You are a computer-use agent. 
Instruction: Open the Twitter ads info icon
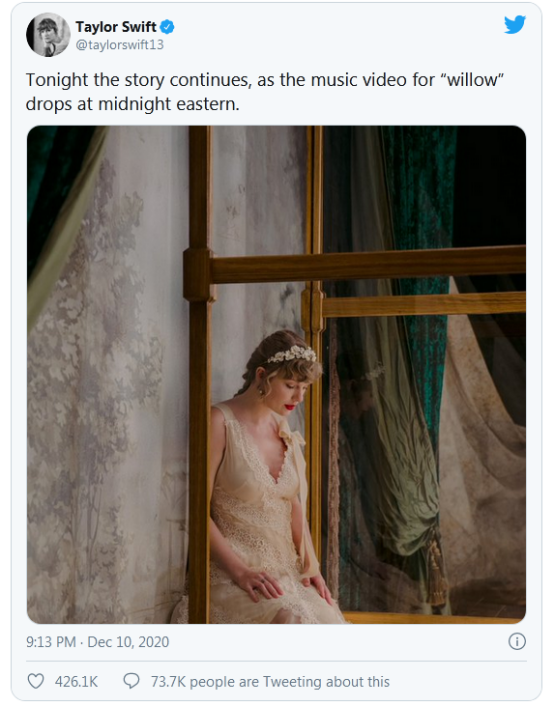(x=517, y=641)
